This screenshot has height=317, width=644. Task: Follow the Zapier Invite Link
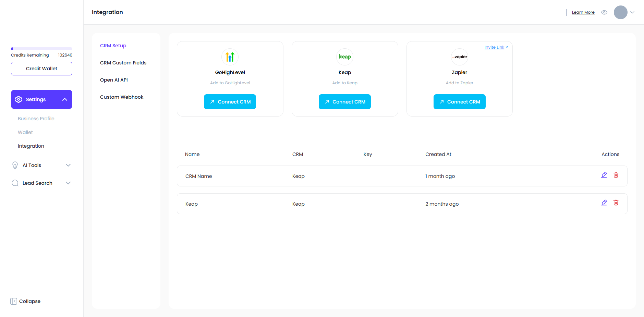pyautogui.click(x=496, y=47)
